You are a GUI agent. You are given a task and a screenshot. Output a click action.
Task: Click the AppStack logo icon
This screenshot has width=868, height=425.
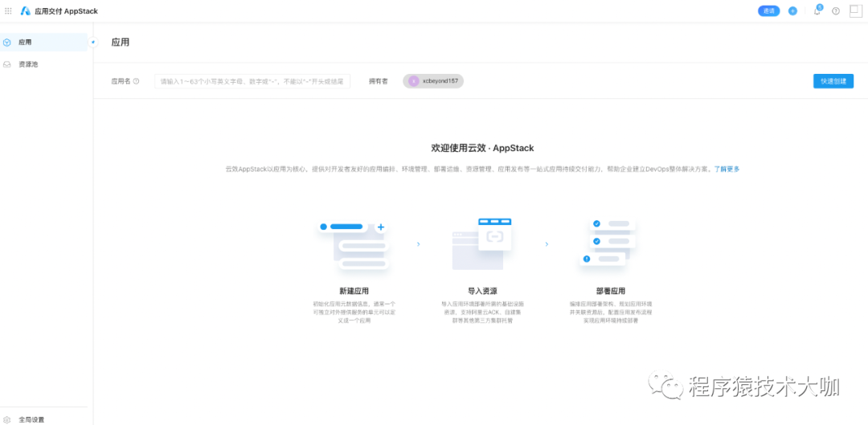[x=26, y=10]
